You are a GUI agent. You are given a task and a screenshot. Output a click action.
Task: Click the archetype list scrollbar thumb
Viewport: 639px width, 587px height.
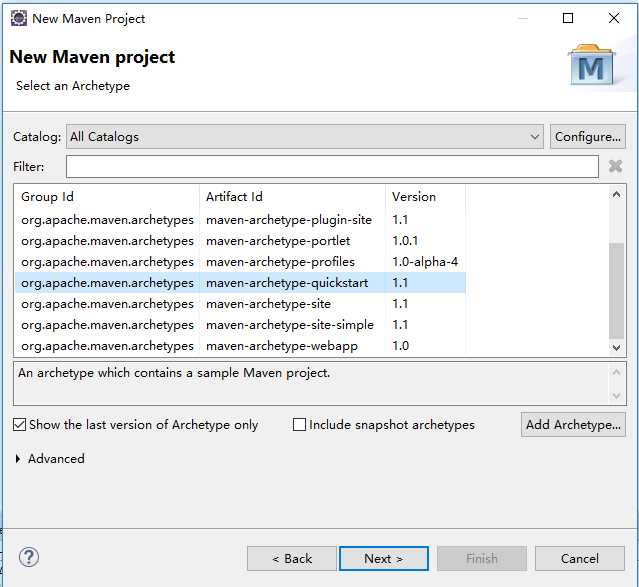pos(617,291)
